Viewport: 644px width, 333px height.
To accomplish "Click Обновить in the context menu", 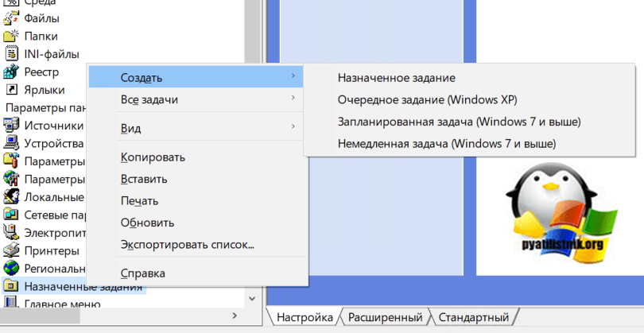I will 147,223.
